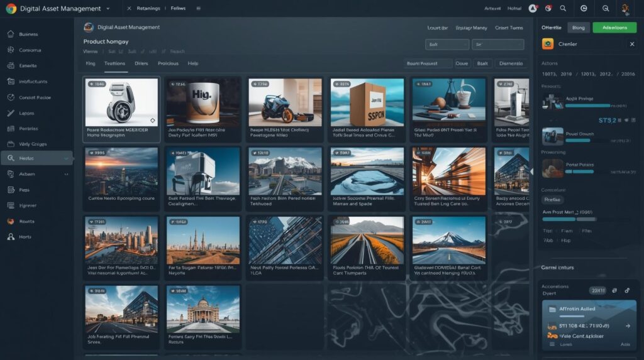Open Feliws tab in title bar
Viewport: 644px width, 360px height.
click(178, 8)
